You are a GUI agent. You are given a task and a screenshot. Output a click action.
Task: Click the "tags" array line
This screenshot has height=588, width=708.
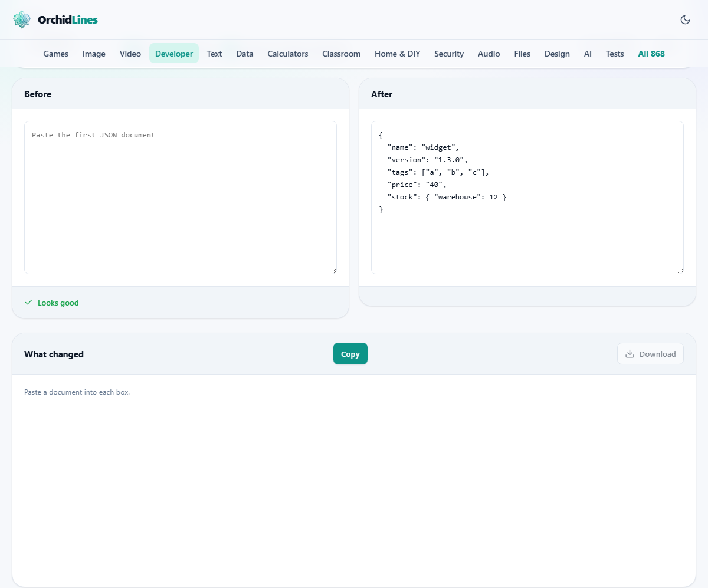click(438, 172)
